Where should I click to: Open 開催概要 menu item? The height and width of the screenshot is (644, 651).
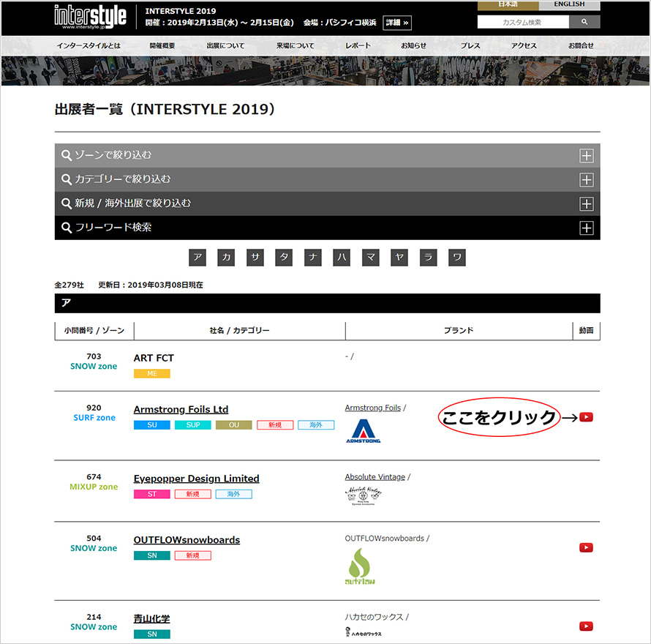(162, 45)
